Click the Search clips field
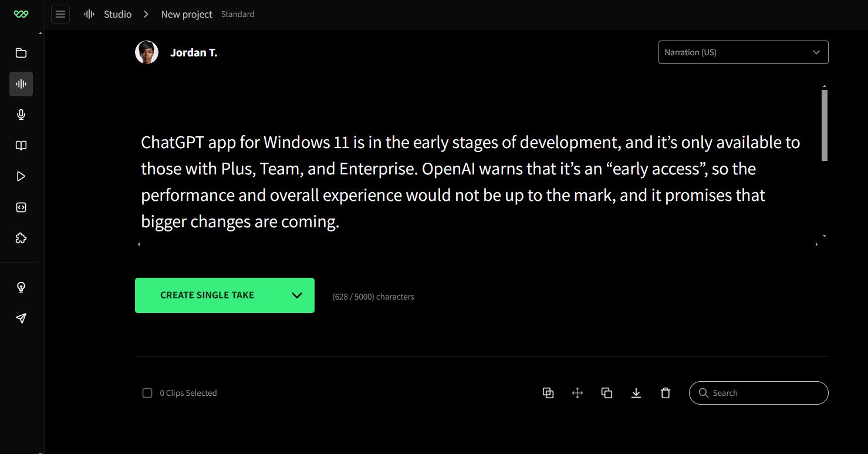 pos(759,393)
